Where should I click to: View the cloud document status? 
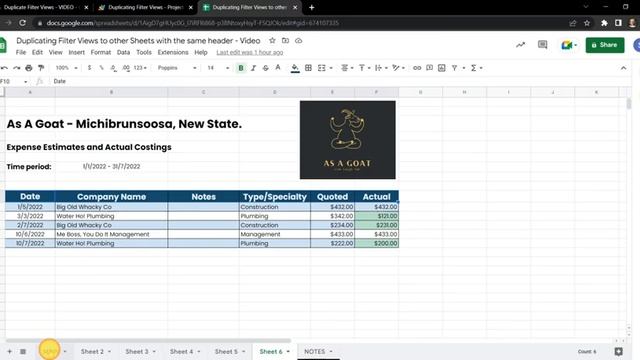click(x=298, y=40)
